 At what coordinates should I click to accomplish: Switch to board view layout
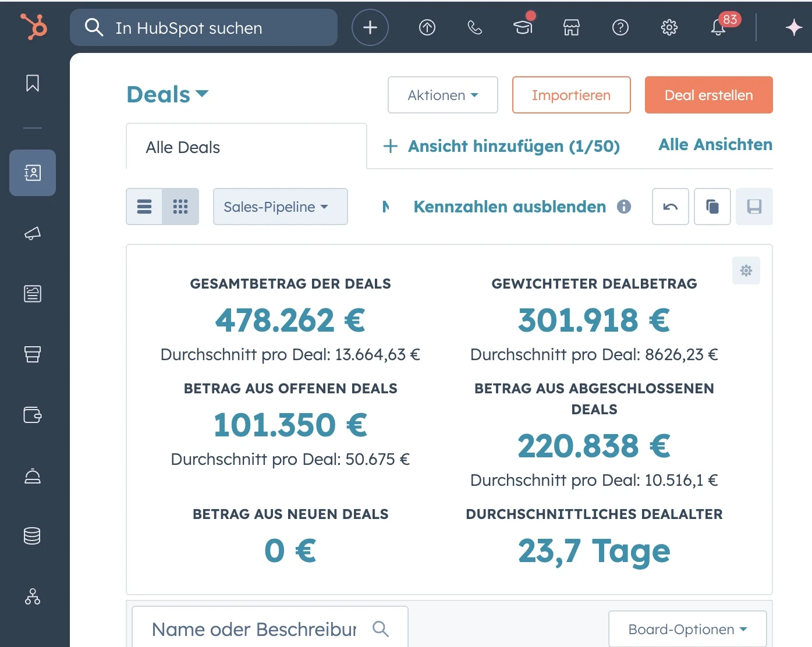point(180,207)
